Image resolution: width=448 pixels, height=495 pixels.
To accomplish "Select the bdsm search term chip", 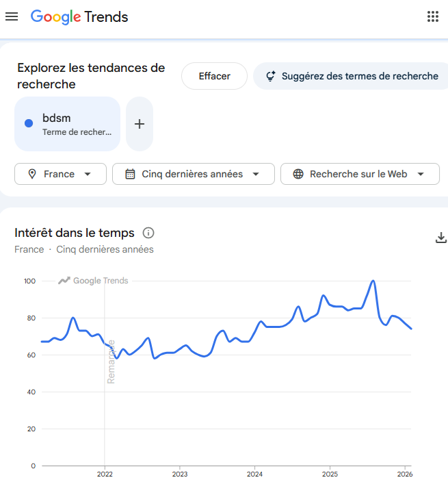I will pyautogui.click(x=67, y=124).
